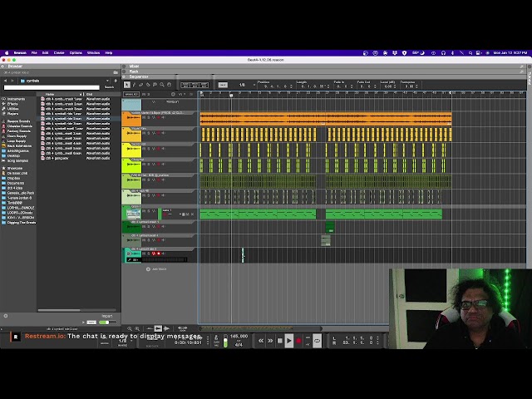
Task: Select the arrow Selection tool
Action: coord(127,85)
